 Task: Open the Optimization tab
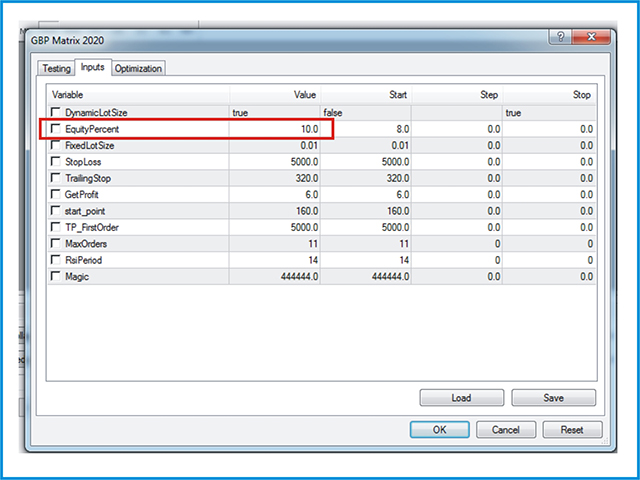tap(138, 69)
